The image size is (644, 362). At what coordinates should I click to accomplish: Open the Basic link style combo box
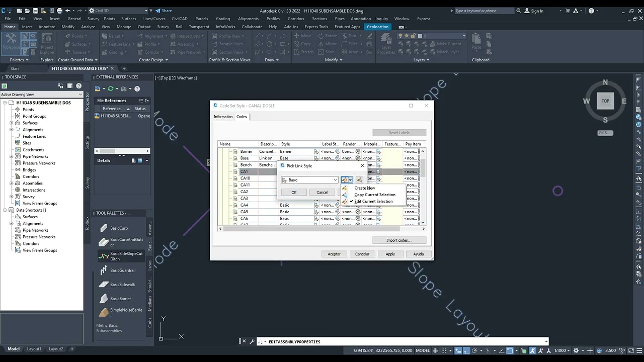coord(309,180)
